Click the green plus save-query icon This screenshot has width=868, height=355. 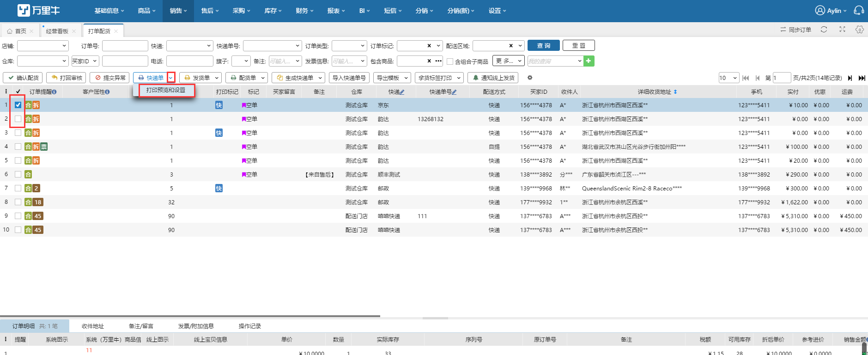click(x=589, y=61)
